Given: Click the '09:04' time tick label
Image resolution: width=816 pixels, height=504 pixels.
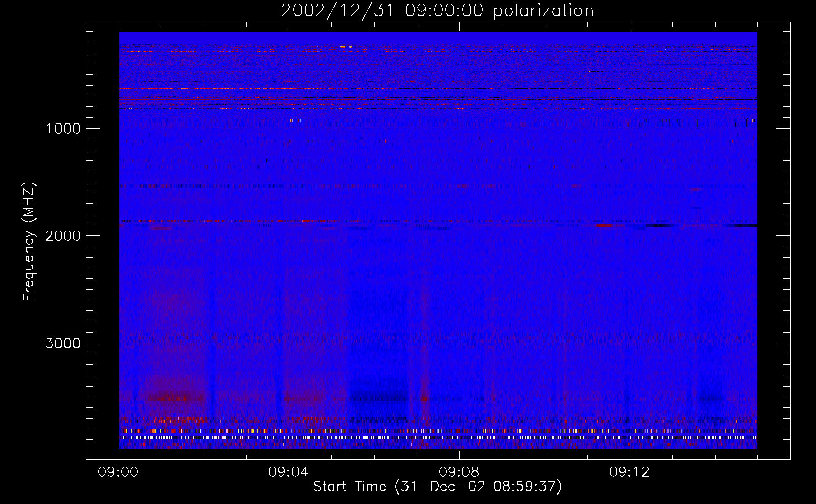Looking at the screenshot, I should [x=288, y=472].
